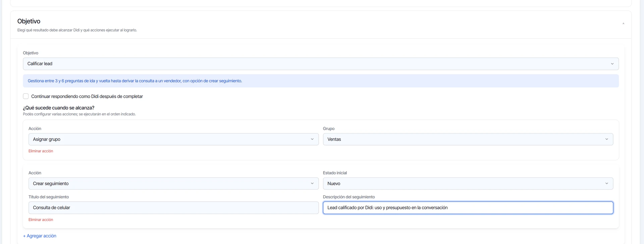Click the Descripción del seguimiento input field
This screenshot has width=644, height=244.
coord(468,208)
